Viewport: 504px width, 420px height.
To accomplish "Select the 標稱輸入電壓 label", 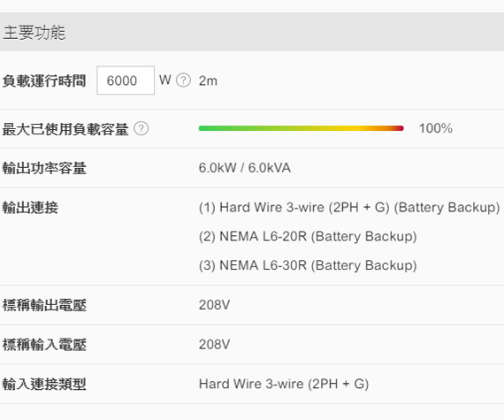I will tap(44, 345).
